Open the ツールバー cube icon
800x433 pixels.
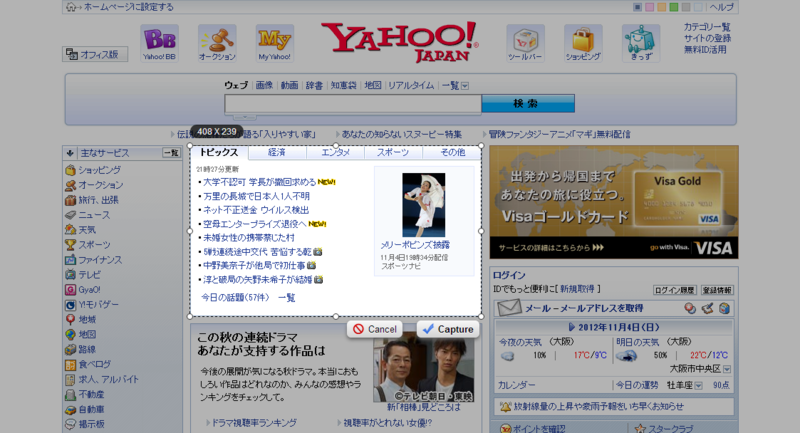tap(525, 43)
